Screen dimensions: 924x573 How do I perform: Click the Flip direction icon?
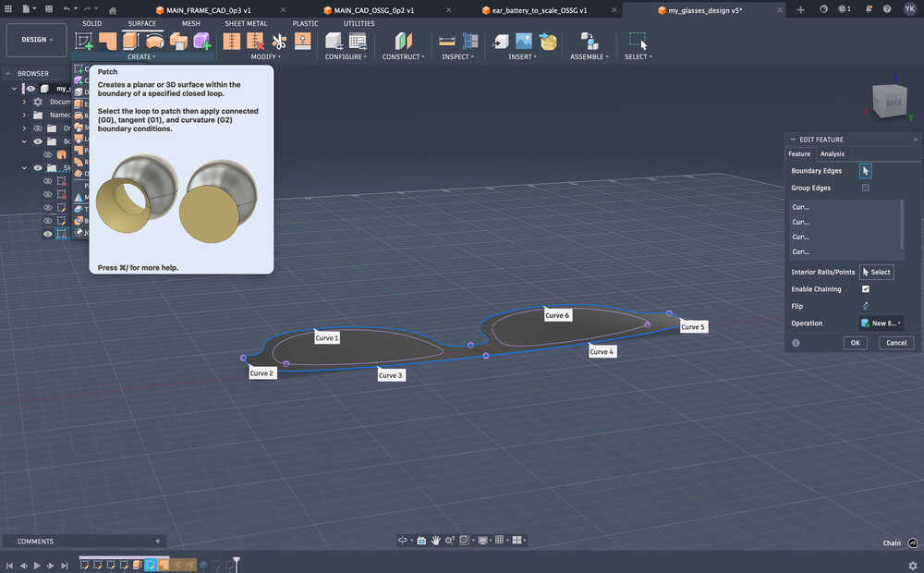click(x=864, y=306)
